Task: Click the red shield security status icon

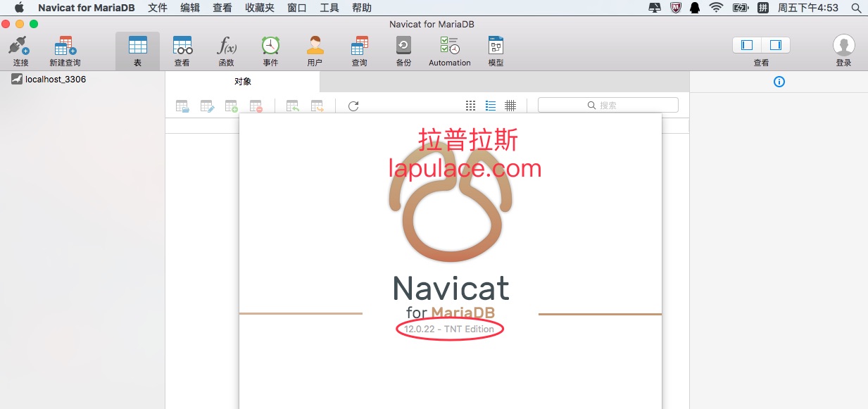Action: coord(676,8)
